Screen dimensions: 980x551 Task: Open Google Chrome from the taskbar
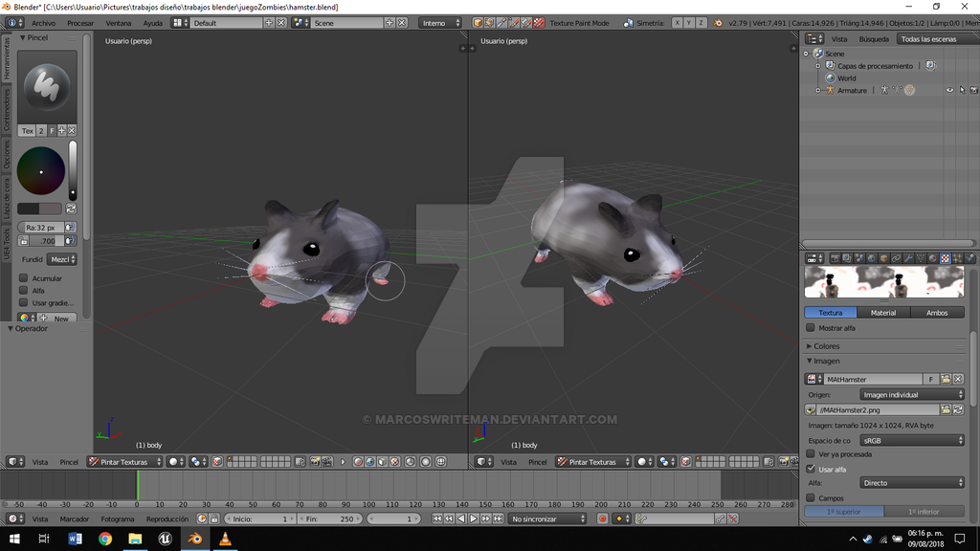click(105, 539)
